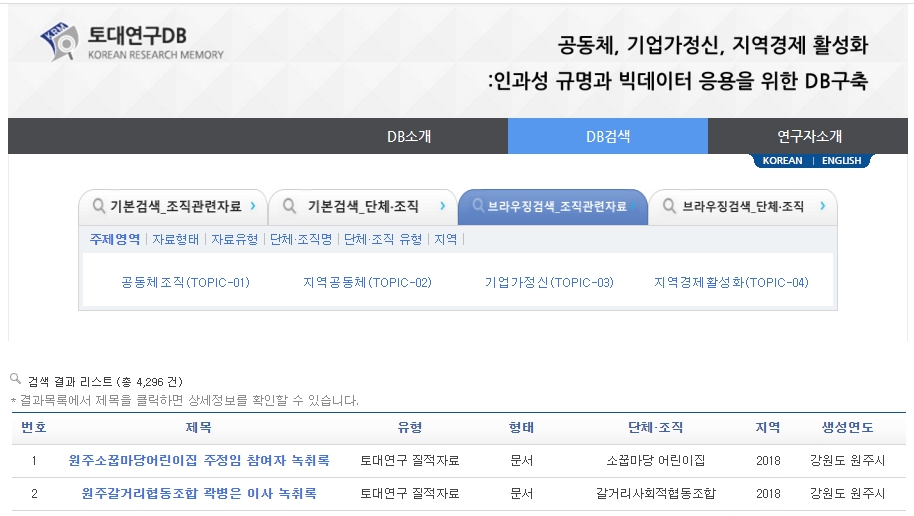Screen dimensions: 914x516
Task: Click arrow chevron on 브라우징검색_단체·조직 tab
Action: [822, 207]
